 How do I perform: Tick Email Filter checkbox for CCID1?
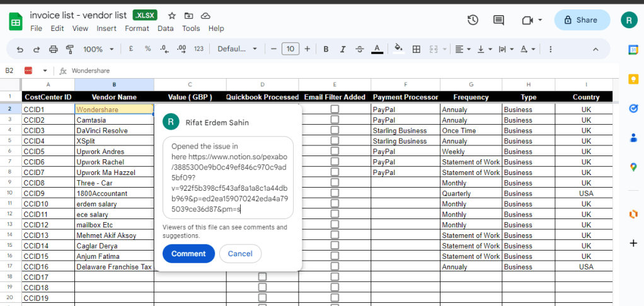click(x=335, y=109)
